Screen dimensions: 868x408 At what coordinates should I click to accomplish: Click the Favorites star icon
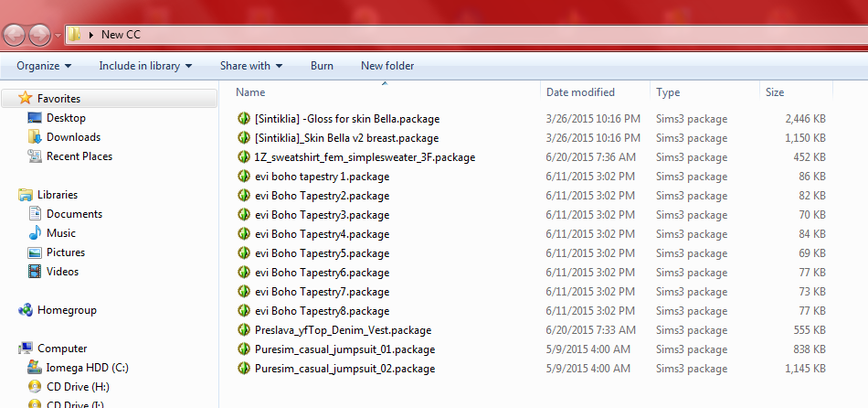pyautogui.click(x=25, y=98)
